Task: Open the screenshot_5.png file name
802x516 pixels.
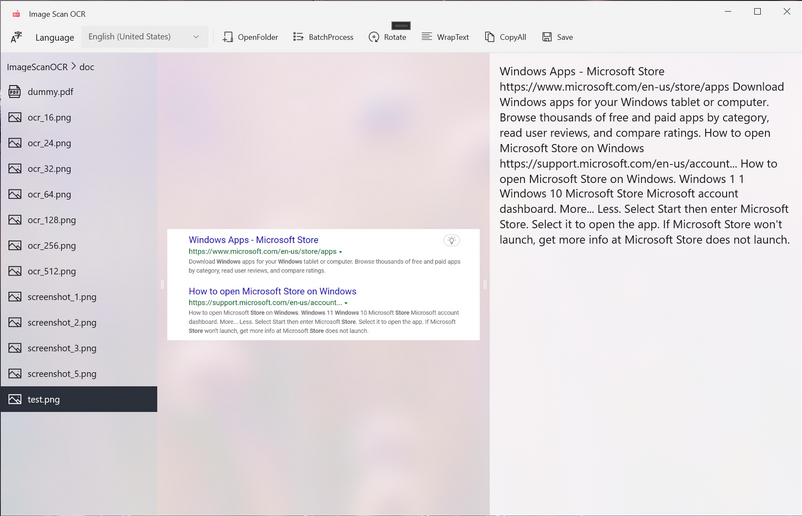Action: coord(62,374)
